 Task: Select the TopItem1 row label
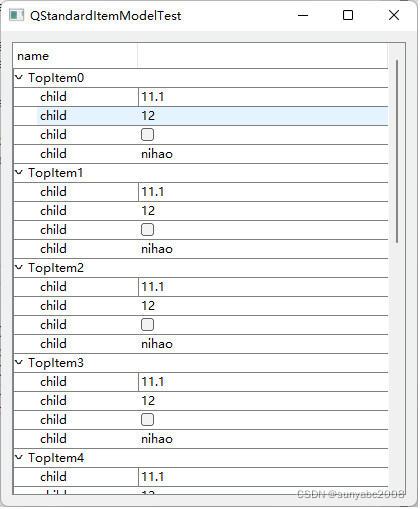[x=55, y=173]
